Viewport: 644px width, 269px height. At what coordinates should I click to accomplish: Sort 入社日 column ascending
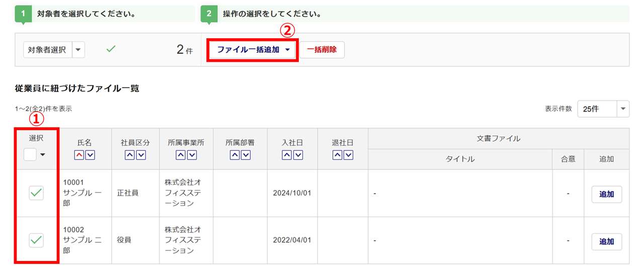click(287, 155)
